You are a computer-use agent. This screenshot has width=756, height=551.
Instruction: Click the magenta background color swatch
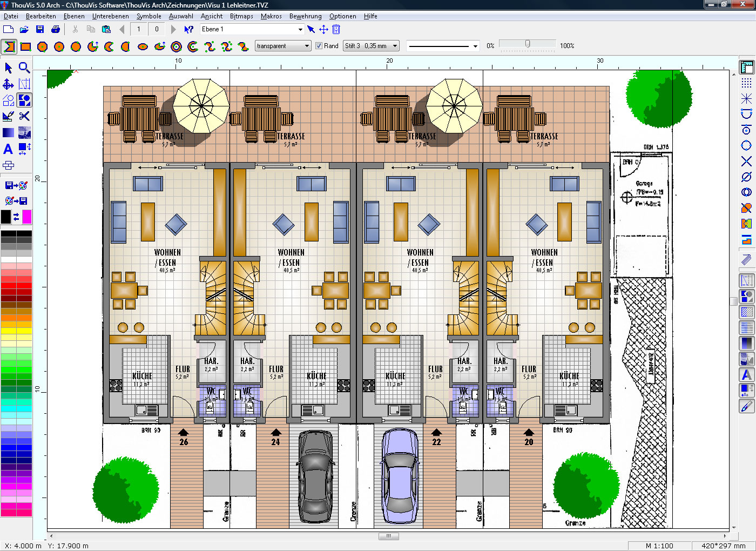[26, 217]
